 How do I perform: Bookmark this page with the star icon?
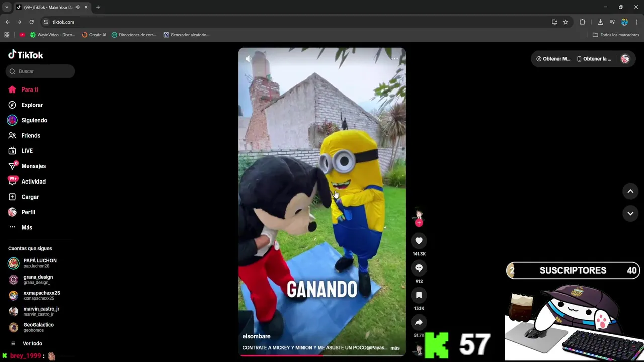(566, 22)
